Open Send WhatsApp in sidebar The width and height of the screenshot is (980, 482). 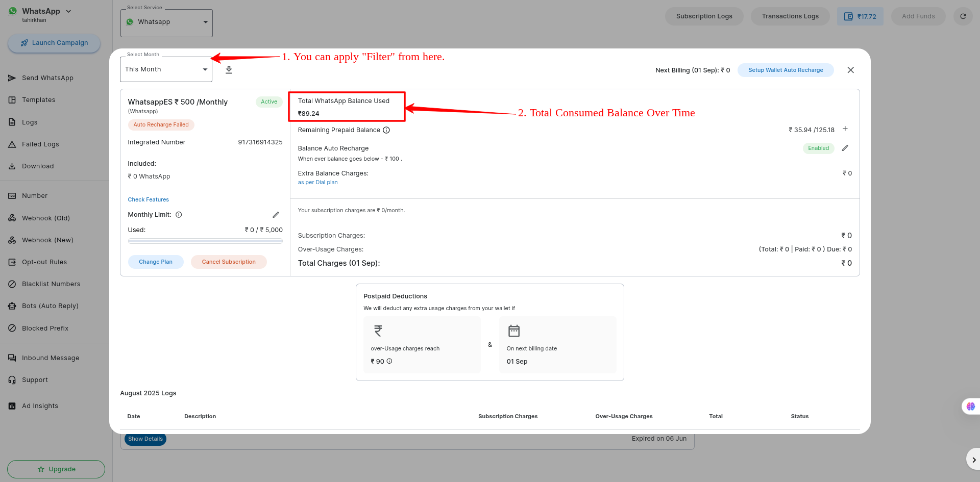[x=47, y=78]
